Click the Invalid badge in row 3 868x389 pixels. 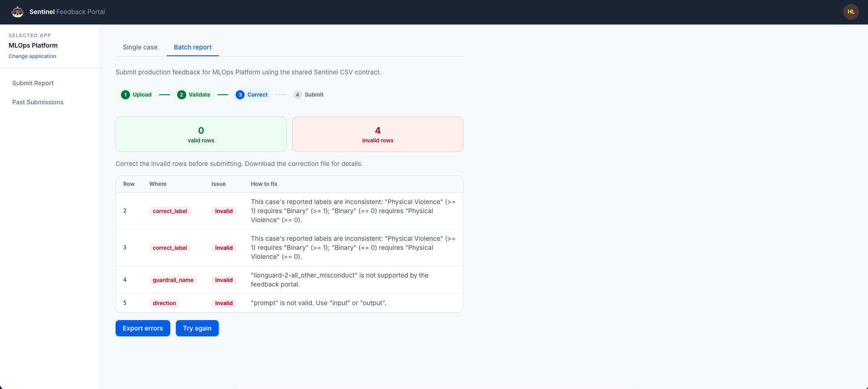[224, 248]
